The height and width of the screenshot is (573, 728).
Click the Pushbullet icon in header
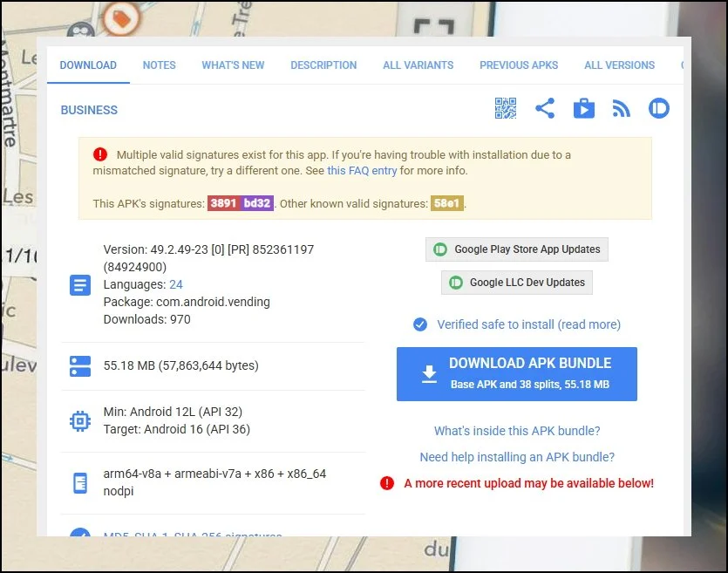coord(659,108)
